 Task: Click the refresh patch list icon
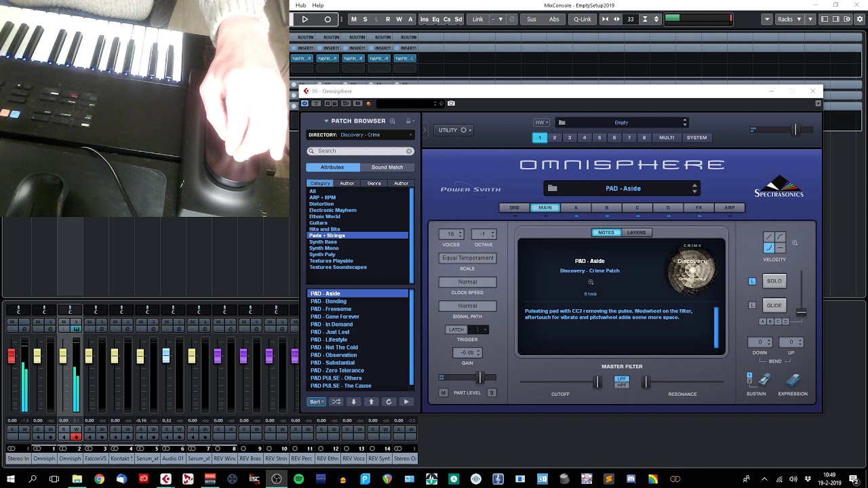[x=389, y=402]
